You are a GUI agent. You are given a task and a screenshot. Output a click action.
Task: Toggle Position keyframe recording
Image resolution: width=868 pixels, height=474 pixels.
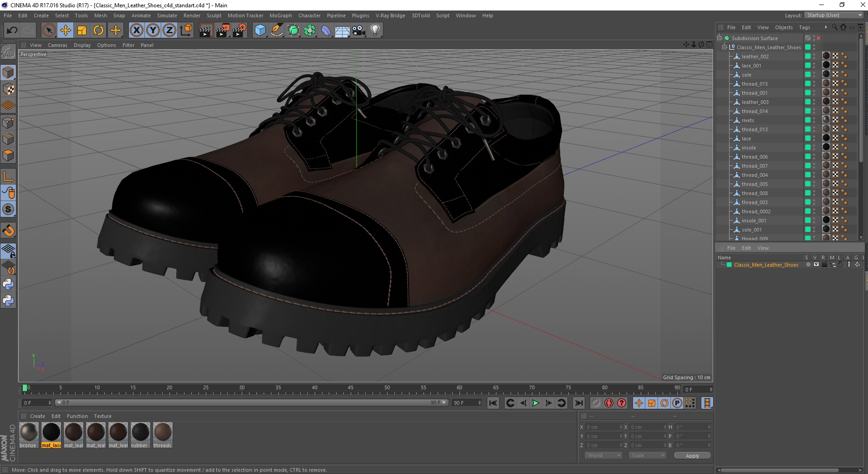(639, 403)
